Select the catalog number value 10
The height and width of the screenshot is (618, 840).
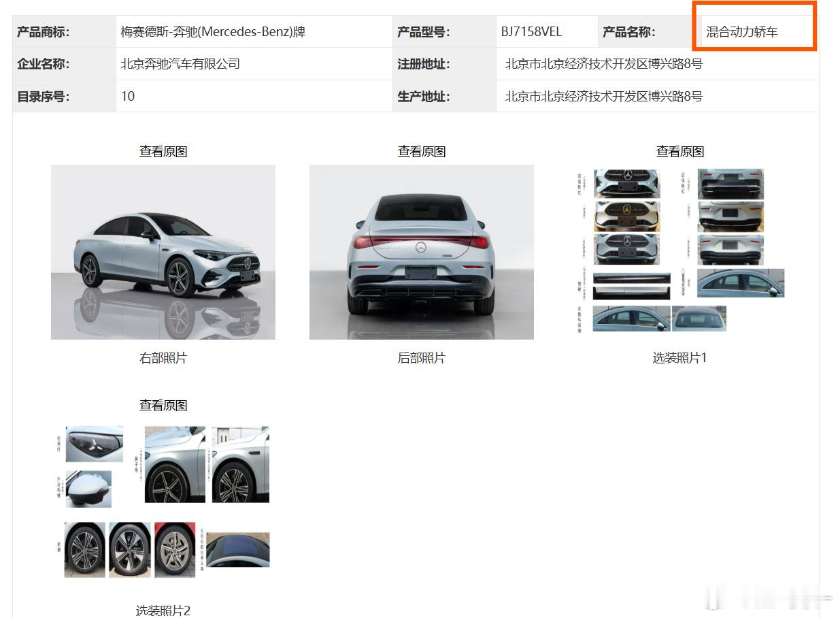pyautogui.click(x=128, y=96)
